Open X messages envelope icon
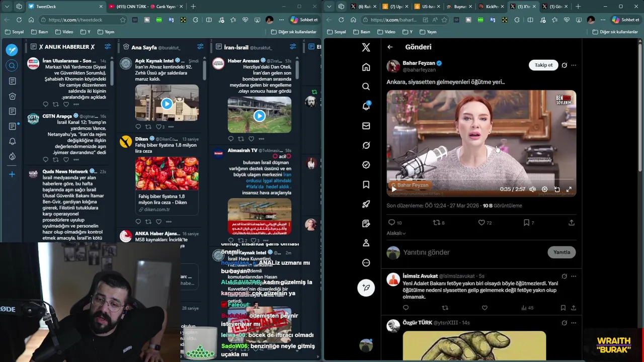 366,126
